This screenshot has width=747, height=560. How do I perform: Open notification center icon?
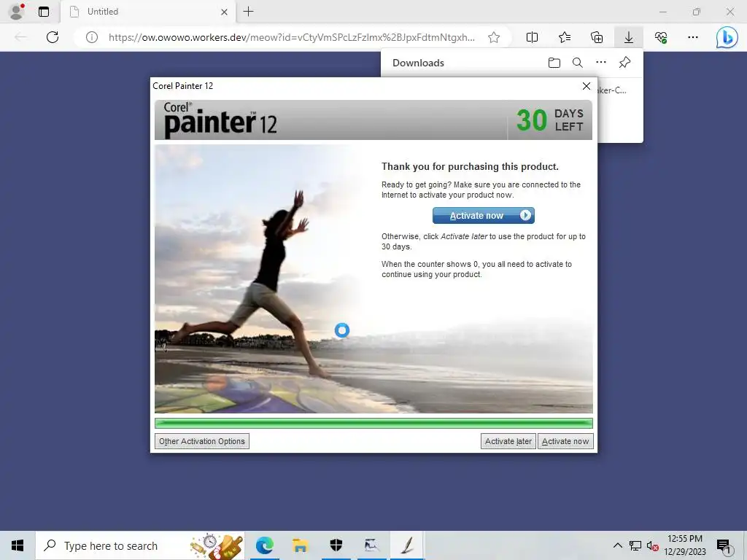[724, 547]
